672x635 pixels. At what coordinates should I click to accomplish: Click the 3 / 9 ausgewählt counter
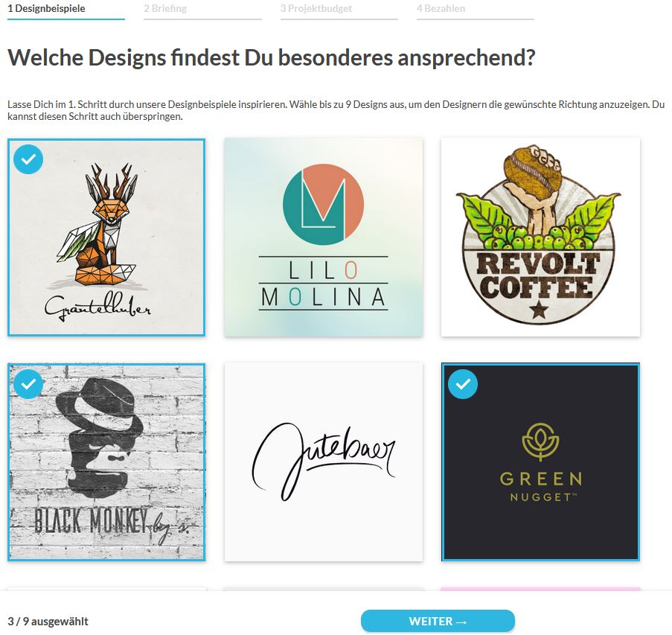48,622
